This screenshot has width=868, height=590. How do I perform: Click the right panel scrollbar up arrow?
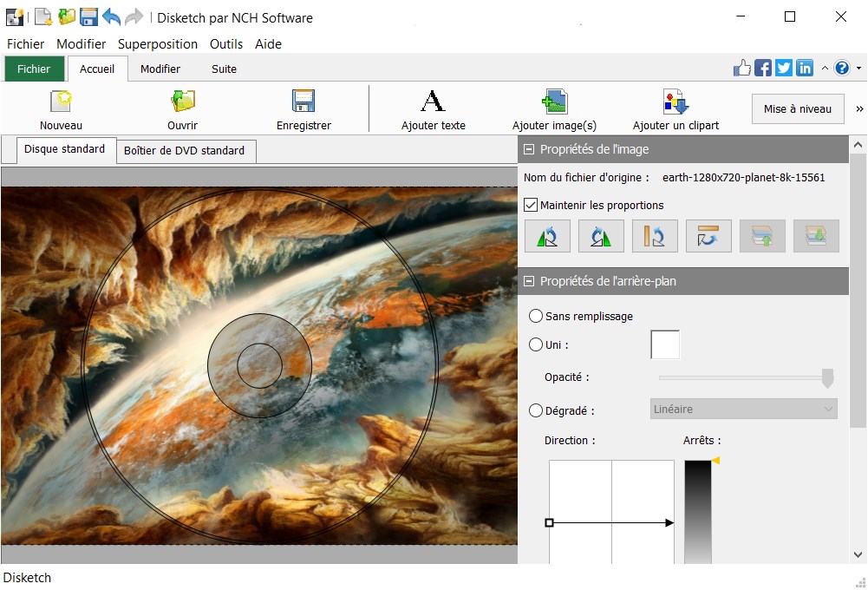click(x=858, y=145)
